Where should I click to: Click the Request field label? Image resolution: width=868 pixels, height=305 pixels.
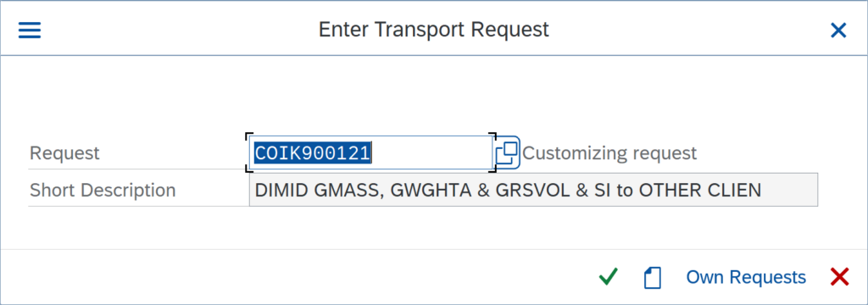pyautogui.click(x=64, y=152)
